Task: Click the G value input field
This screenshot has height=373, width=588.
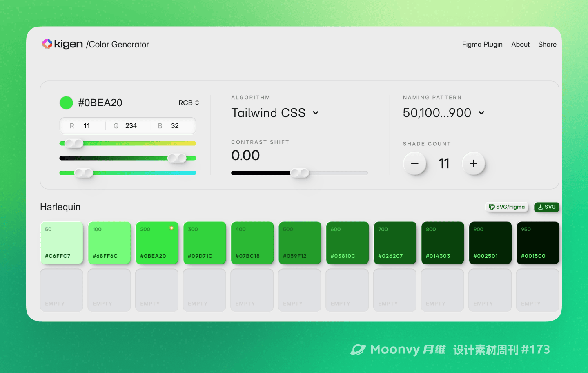Action: click(x=131, y=126)
